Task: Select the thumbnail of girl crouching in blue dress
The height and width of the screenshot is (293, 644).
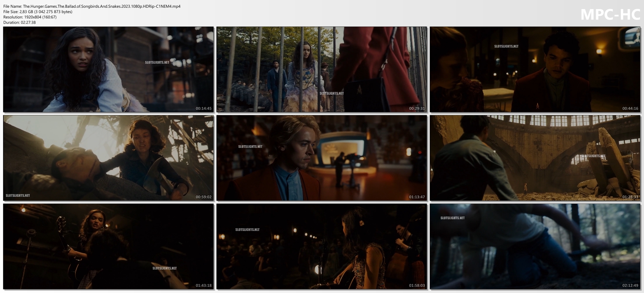Action: [108, 69]
